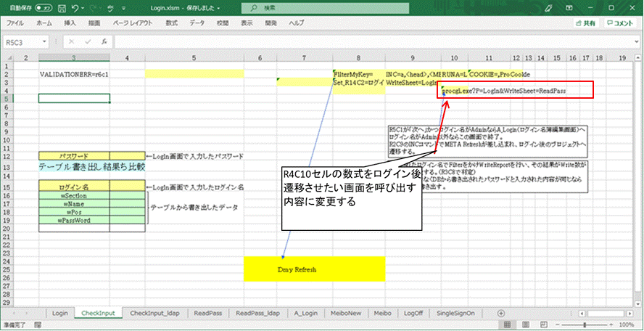The width and height of the screenshot is (644, 331).
Task: Click the 共有 share button
Action: click(x=586, y=23)
